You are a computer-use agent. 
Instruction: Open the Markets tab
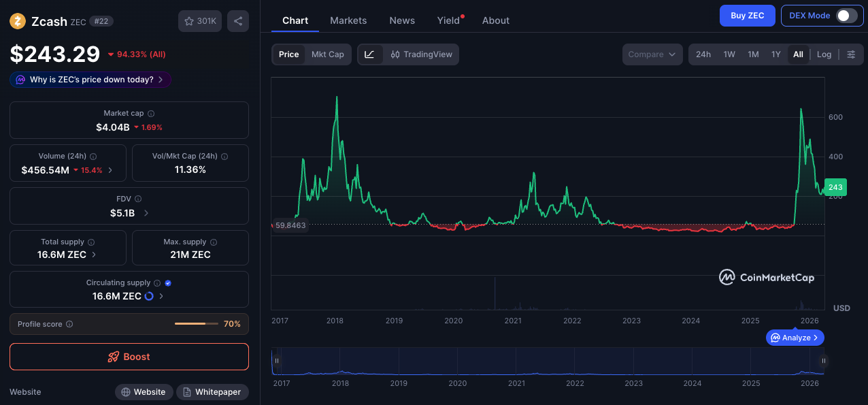click(348, 20)
